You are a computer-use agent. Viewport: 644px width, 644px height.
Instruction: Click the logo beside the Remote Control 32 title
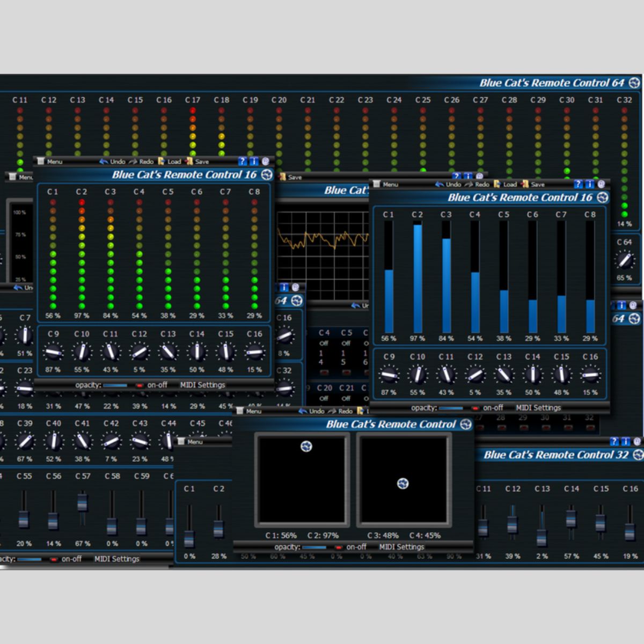[x=638, y=455]
